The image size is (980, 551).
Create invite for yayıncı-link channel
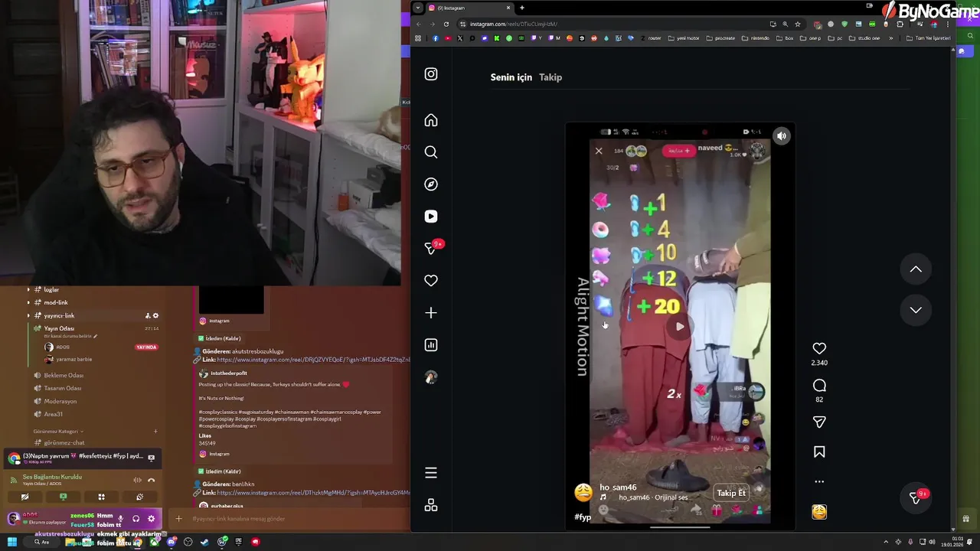click(x=148, y=315)
